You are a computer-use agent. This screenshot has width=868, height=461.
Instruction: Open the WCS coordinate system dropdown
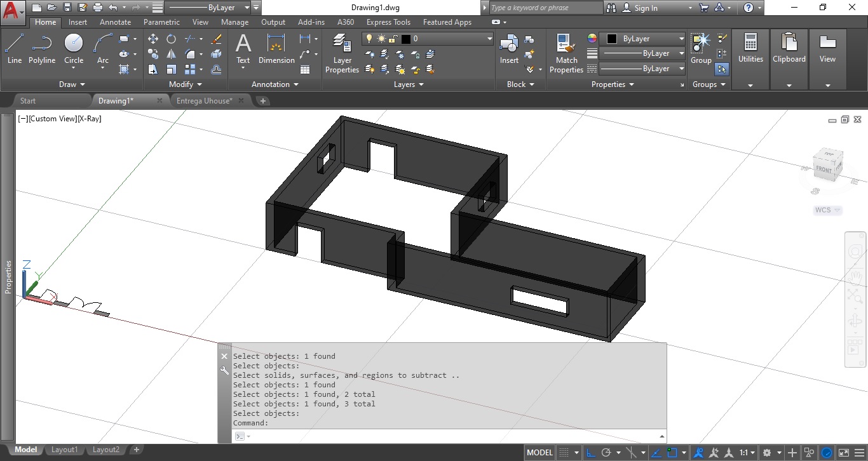pyautogui.click(x=828, y=210)
